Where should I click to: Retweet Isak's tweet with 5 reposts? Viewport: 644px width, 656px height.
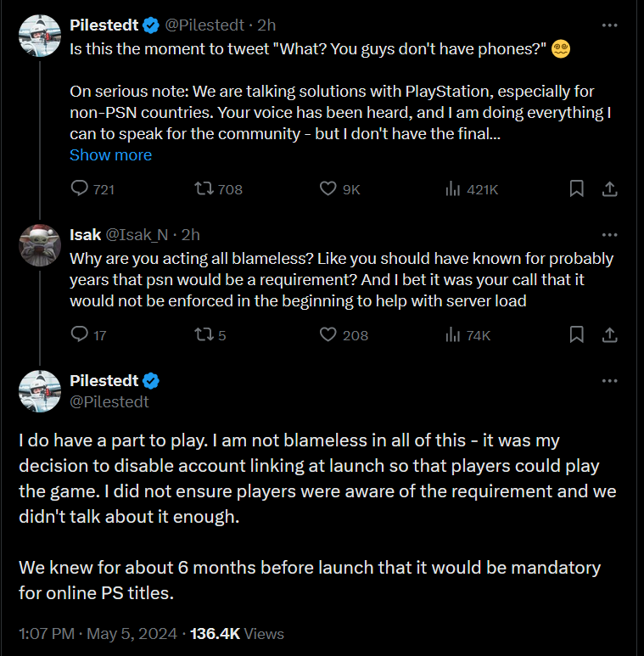pyautogui.click(x=204, y=335)
